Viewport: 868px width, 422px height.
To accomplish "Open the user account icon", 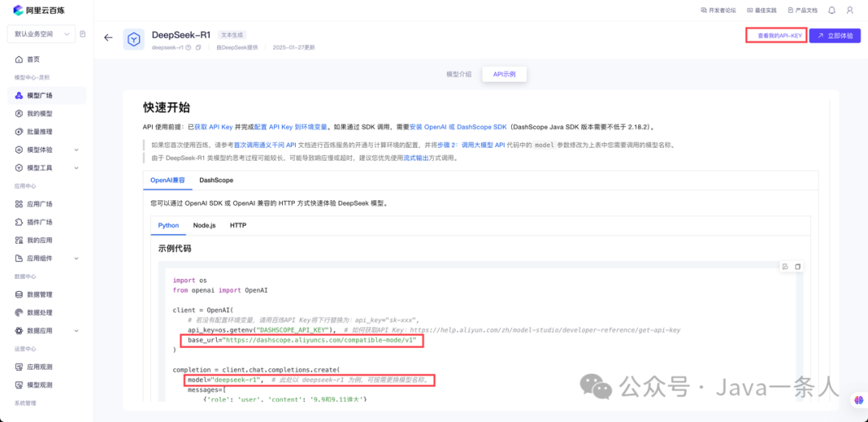I will coord(850,10).
